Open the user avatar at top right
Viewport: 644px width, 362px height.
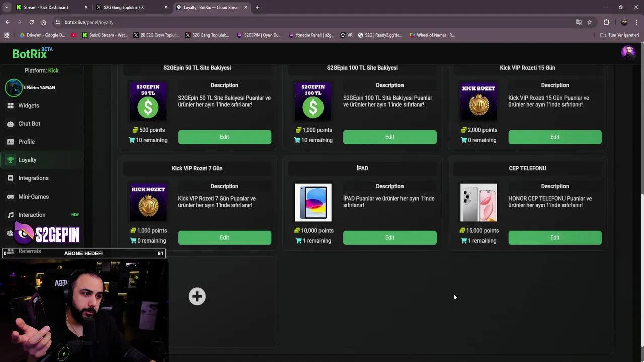coord(628,52)
